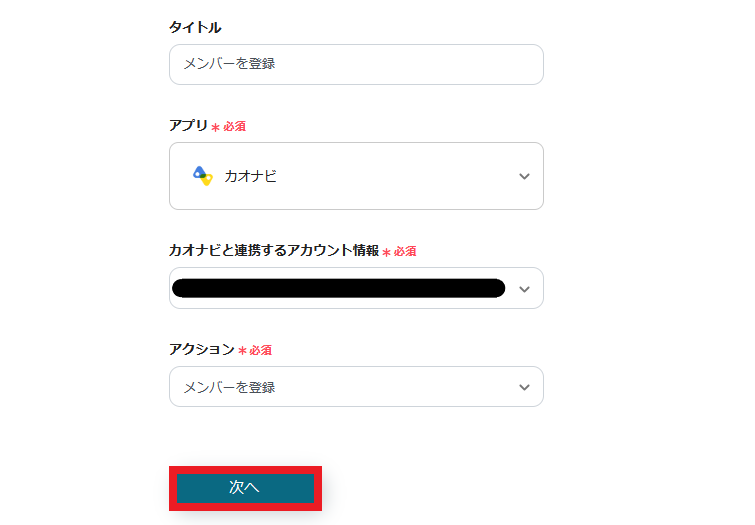This screenshot has width=755, height=525.
Task: Click the red asterisk next to アプリ
Action: click(215, 128)
